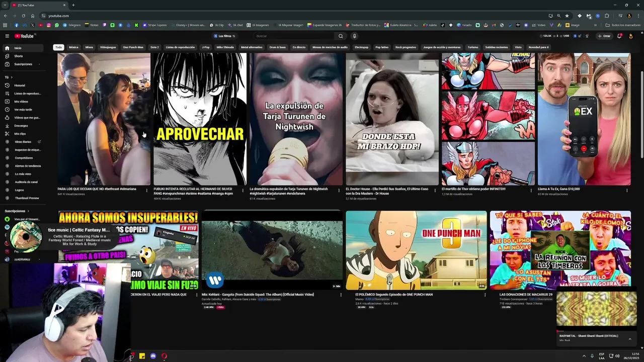Open the account avatar menu

pyautogui.click(x=631, y=36)
